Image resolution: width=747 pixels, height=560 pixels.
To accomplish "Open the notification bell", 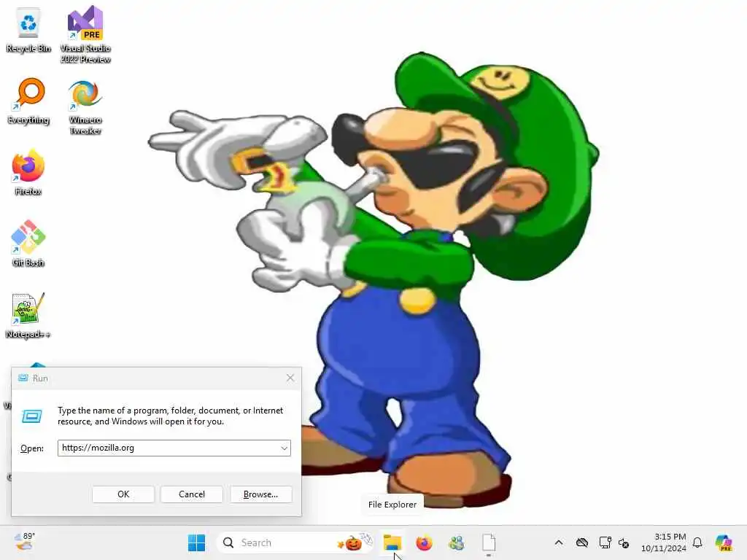I will tap(697, 542).
